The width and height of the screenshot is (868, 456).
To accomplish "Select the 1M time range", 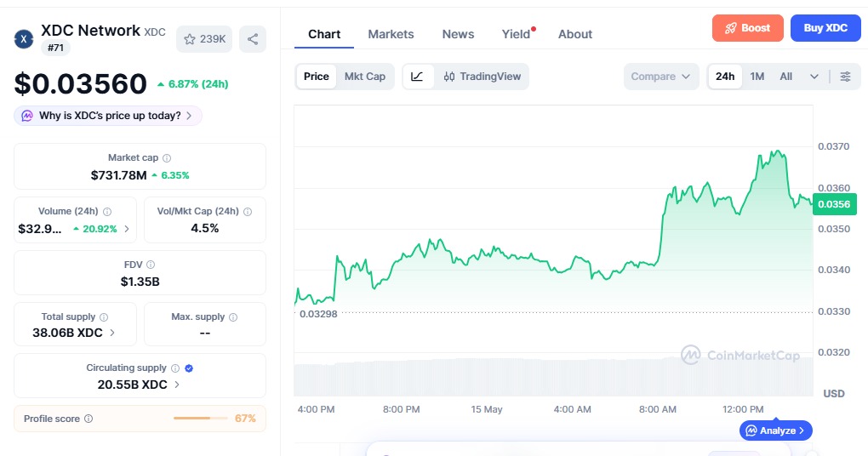I will [x=757, y=77].
